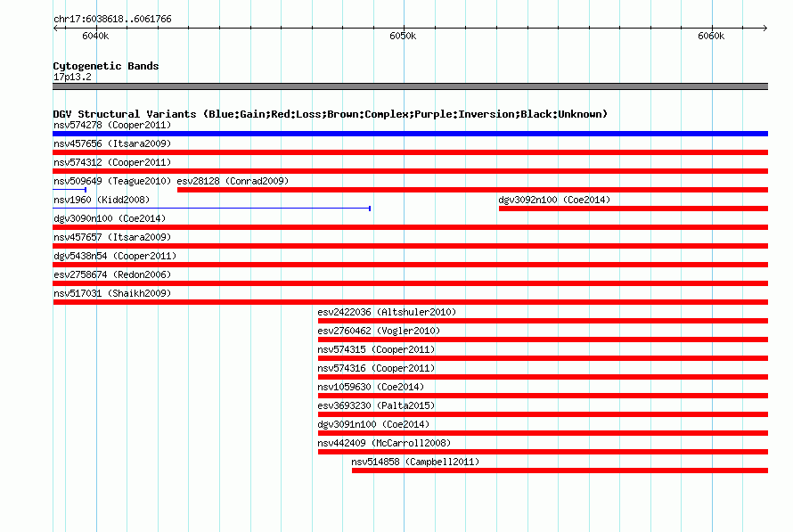This screenshot has height=532, width=793.
Task: Select the red bar under esv3693230
Action: (544, 414)
